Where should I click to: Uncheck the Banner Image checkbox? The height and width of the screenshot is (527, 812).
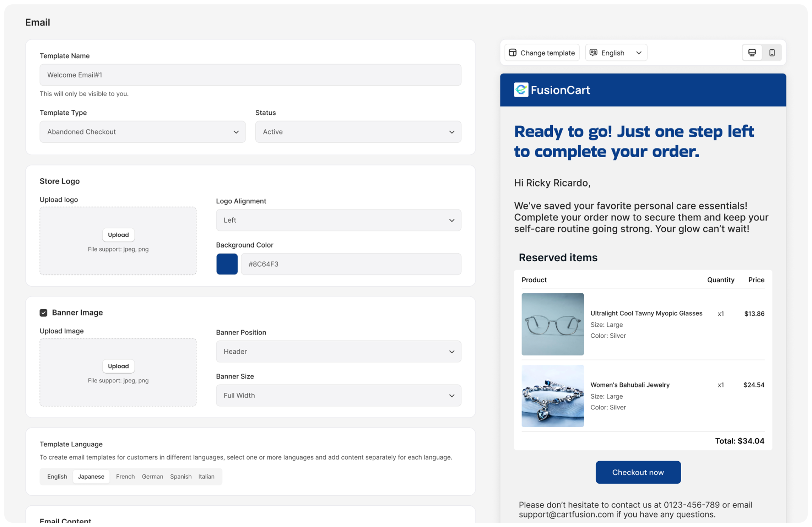[x=43, y=313]
